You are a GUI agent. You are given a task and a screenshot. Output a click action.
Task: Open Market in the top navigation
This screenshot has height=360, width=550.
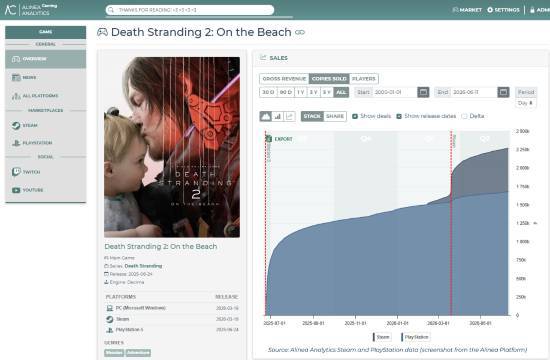pyautogui.click(x=467, y=10)
